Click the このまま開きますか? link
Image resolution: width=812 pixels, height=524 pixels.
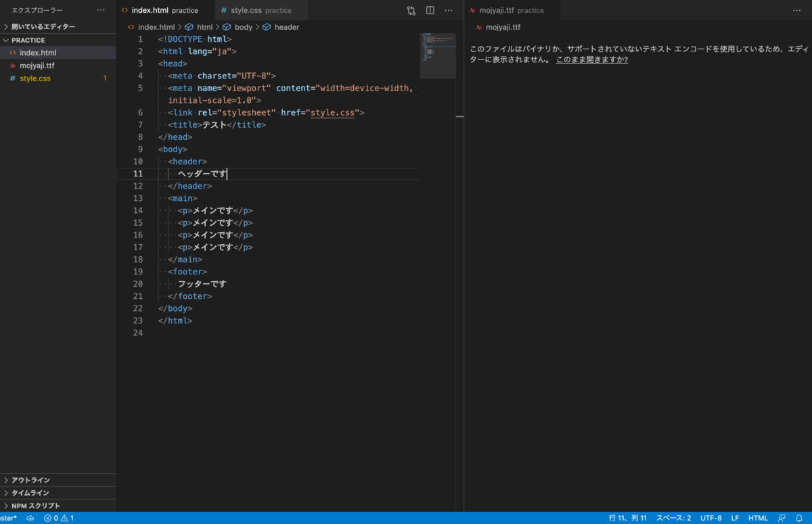[592, 59]
